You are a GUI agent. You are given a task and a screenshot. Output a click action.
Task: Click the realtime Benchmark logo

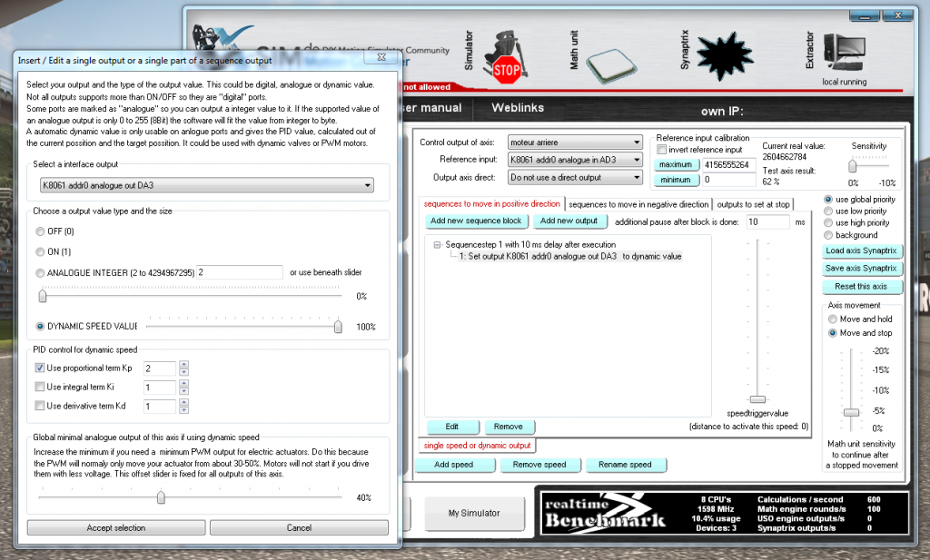click(605, 513)
